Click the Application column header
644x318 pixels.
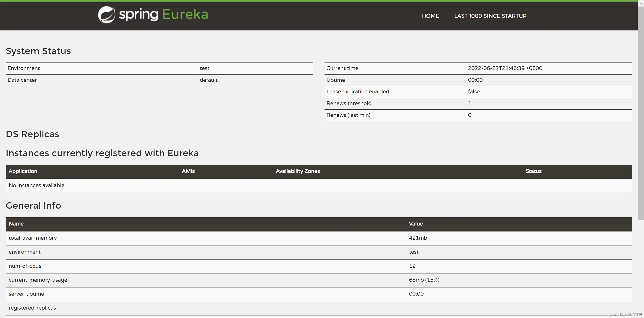[x=23, y=171]
